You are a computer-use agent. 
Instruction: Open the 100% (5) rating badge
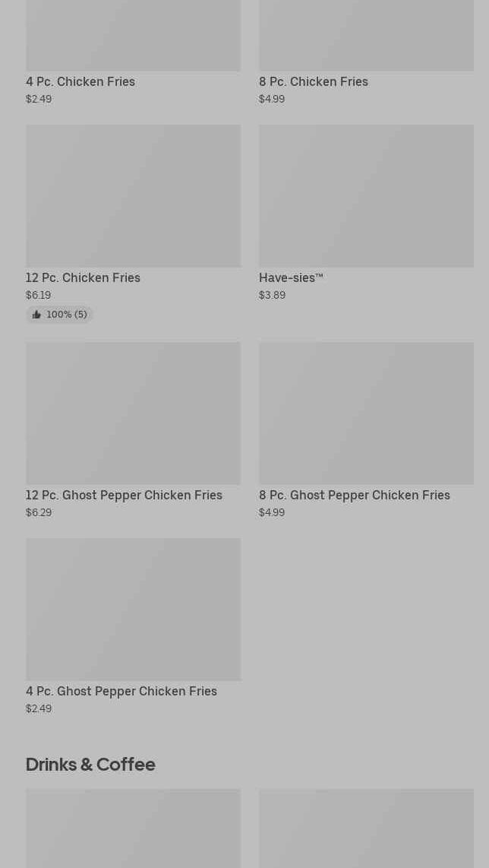pos(59,315)
